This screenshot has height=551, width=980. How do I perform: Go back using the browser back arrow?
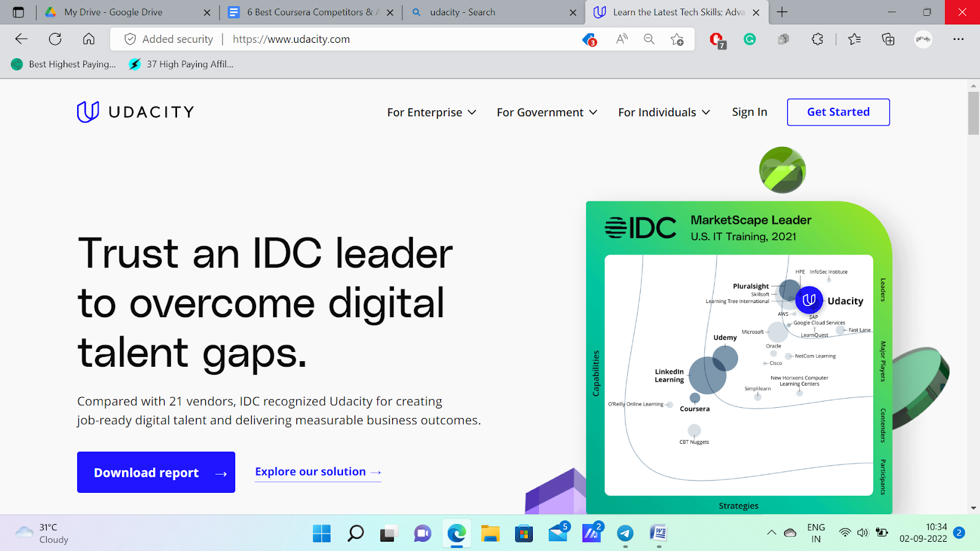pyautogui.click(x=21, y=39)
